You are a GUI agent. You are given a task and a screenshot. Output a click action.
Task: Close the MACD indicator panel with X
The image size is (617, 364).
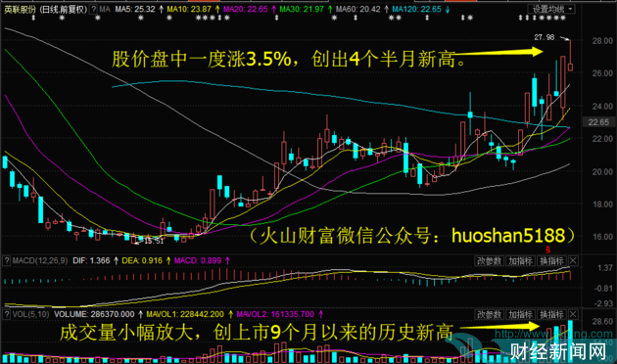pos(573,260)
